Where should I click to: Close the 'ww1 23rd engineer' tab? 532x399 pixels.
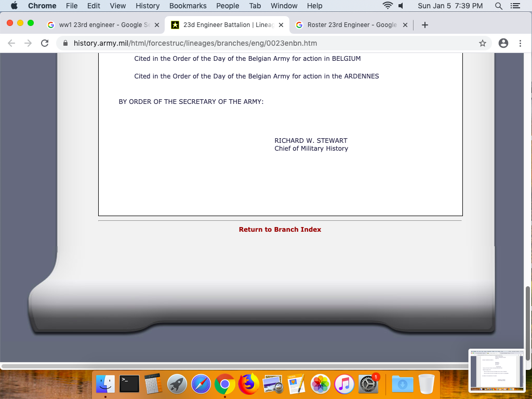(157, 25)
